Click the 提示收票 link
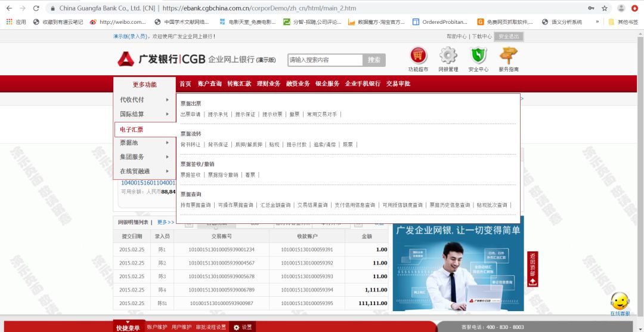 coord(273,115)
